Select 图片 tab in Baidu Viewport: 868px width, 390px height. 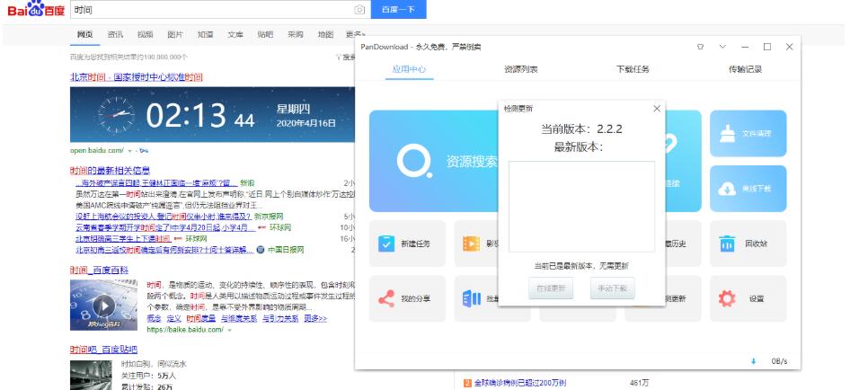[175, 34]
